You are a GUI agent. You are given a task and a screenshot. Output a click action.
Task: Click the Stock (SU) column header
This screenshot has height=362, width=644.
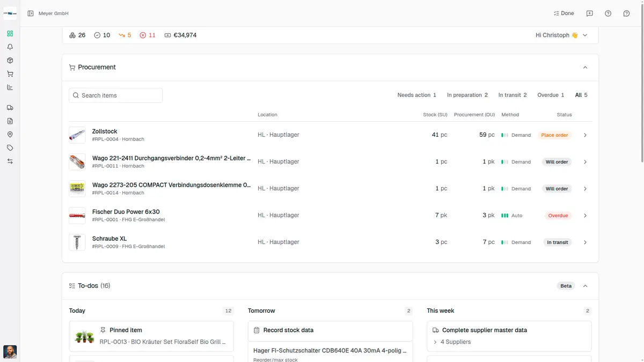(x=435, y=115)
